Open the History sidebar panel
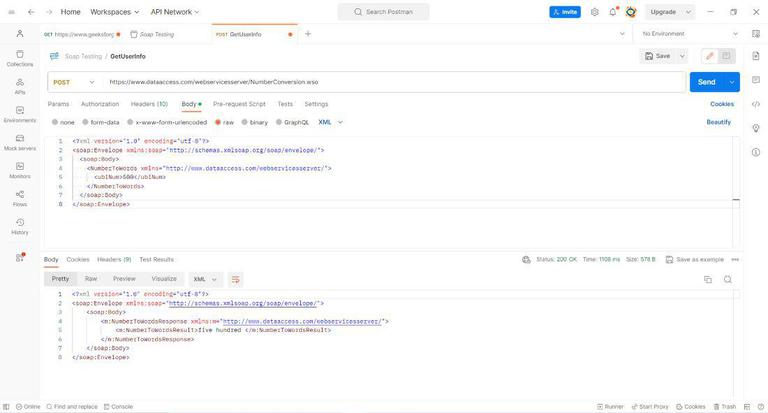The width and height of the screenshot is (768, 413). [20, 226]
